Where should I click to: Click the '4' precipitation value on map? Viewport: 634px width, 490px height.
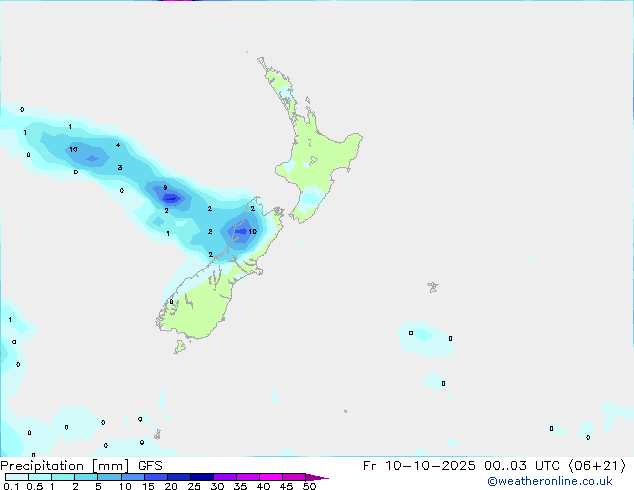(118, 145)
